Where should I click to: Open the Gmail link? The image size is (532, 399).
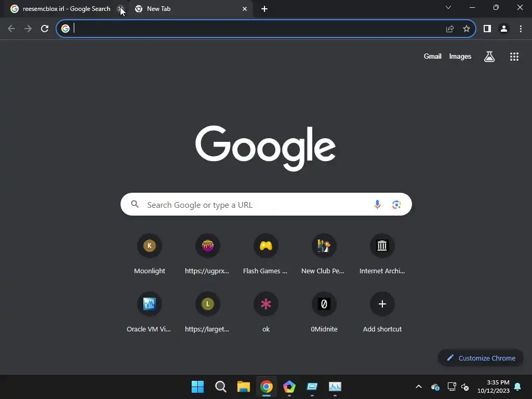tap(433, 56)
